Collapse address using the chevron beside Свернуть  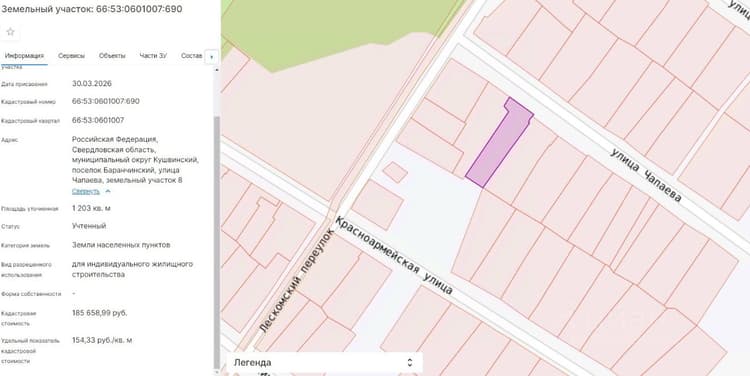point(108,191)
